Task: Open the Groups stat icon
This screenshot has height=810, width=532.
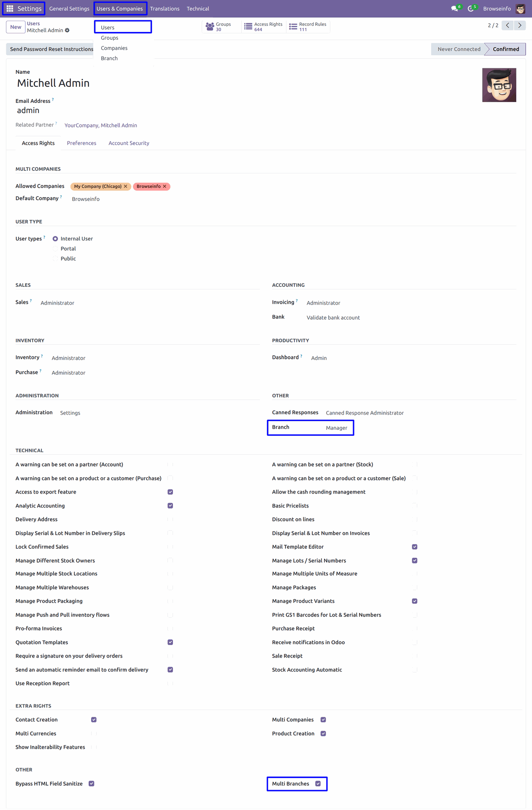Action: point(210,27)
